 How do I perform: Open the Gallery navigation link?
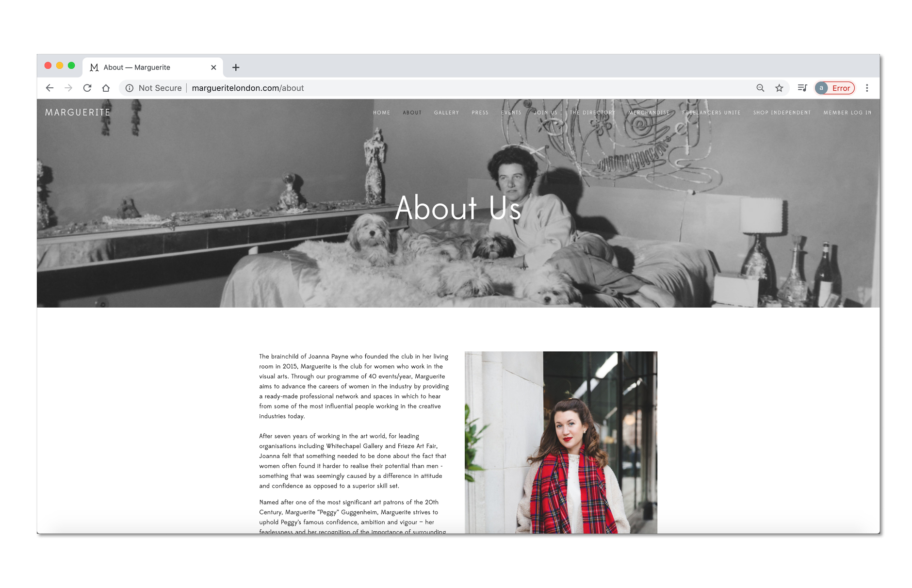pos(446,113)
